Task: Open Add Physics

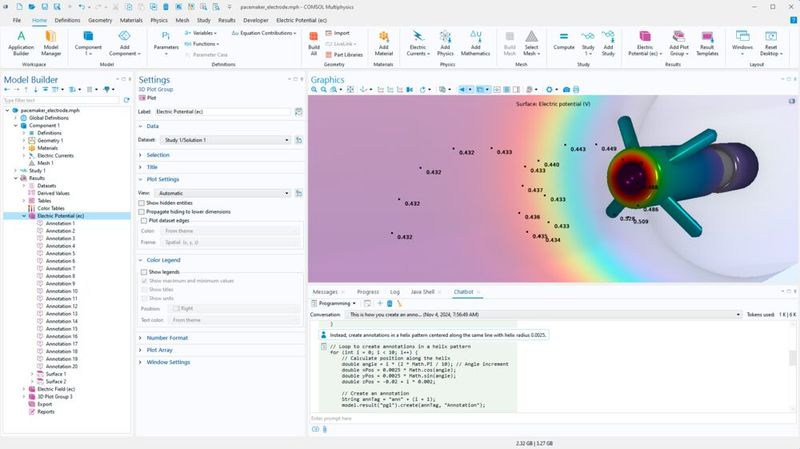Action: coord(445,43)
